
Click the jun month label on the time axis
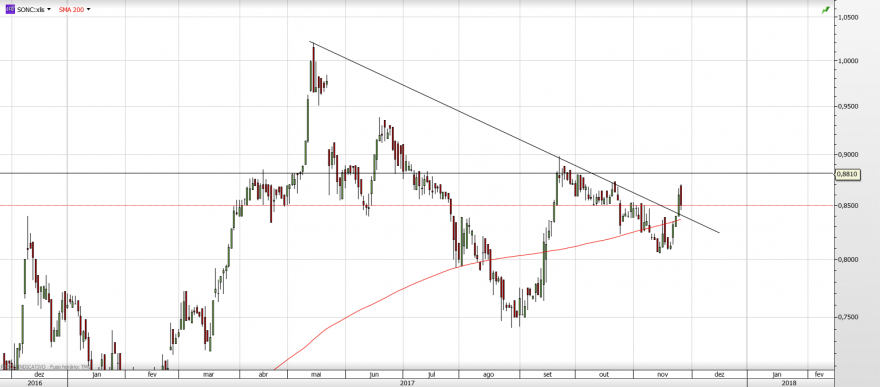tap(375, 374)
